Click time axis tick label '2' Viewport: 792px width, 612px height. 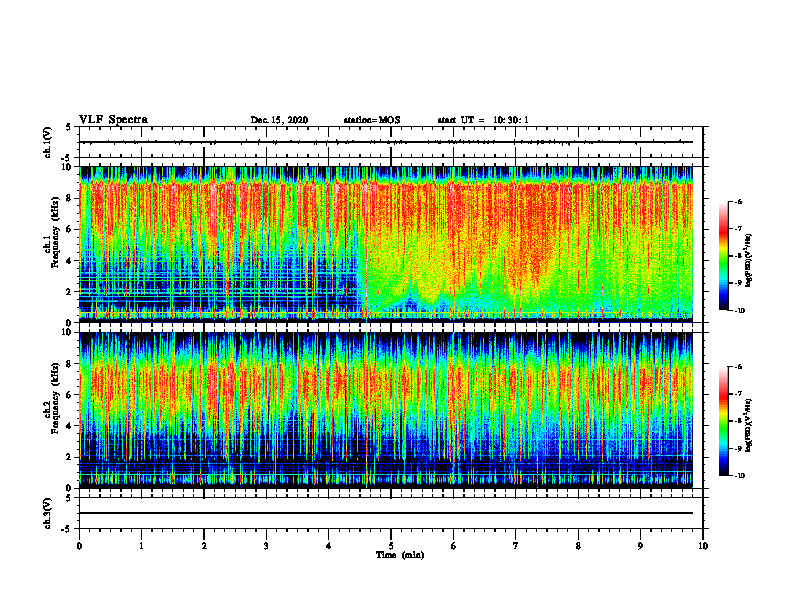tap(204, 545)
